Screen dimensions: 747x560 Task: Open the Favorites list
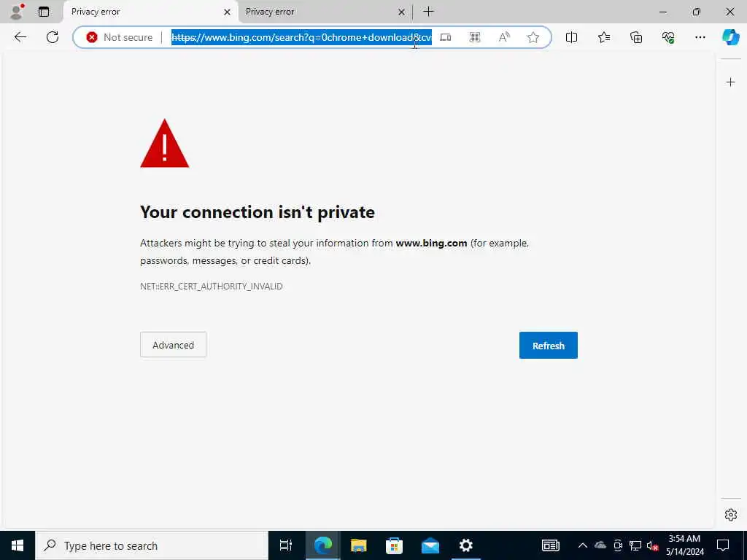603,37
